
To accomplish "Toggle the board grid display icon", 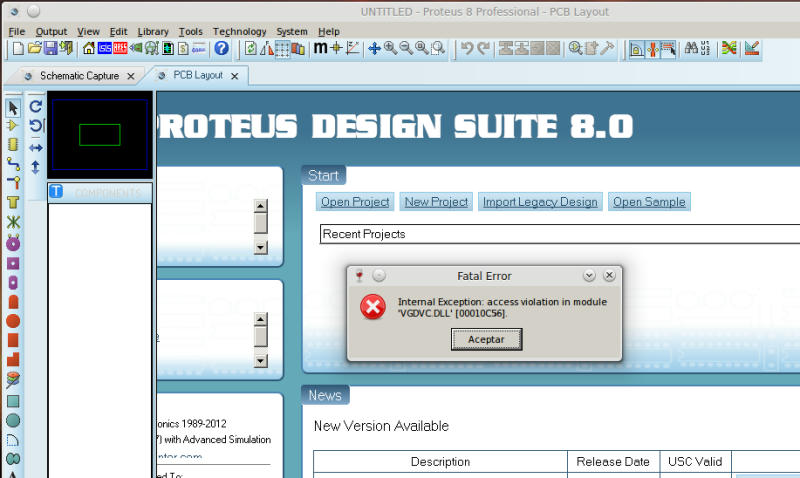I will click(282, 49).
